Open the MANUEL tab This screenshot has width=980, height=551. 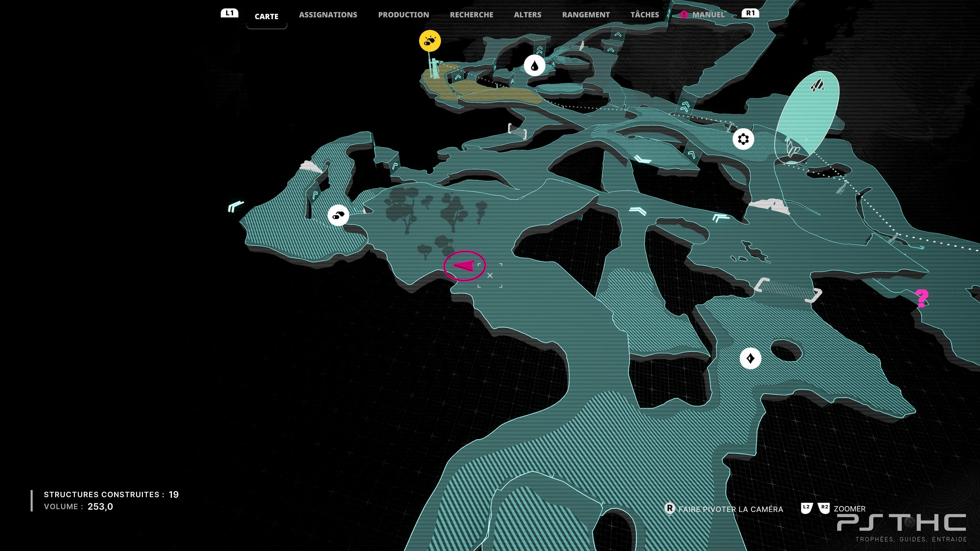click(x=708, y=15)
